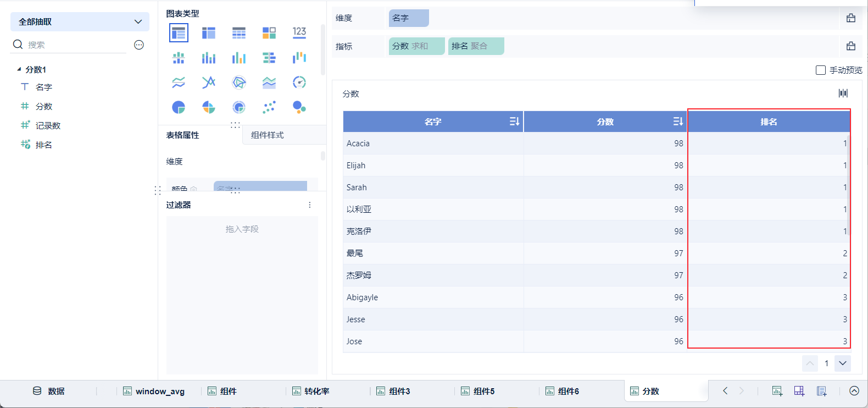
Task: Open the next-page dropdown arrow below the table
Action: click(x=843, y=363)
